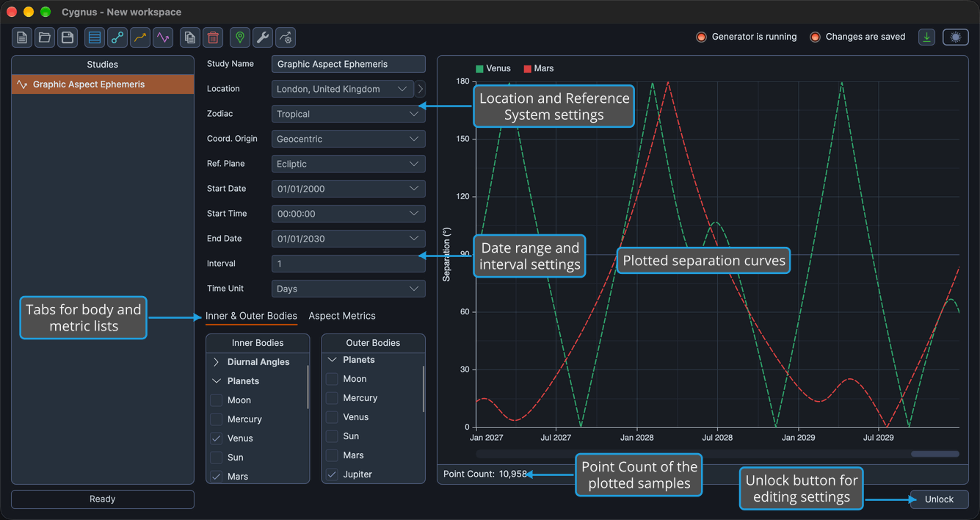Toggle Moon checkbox in Inner Bodies

pyautogui.click(x=217, y=400)
